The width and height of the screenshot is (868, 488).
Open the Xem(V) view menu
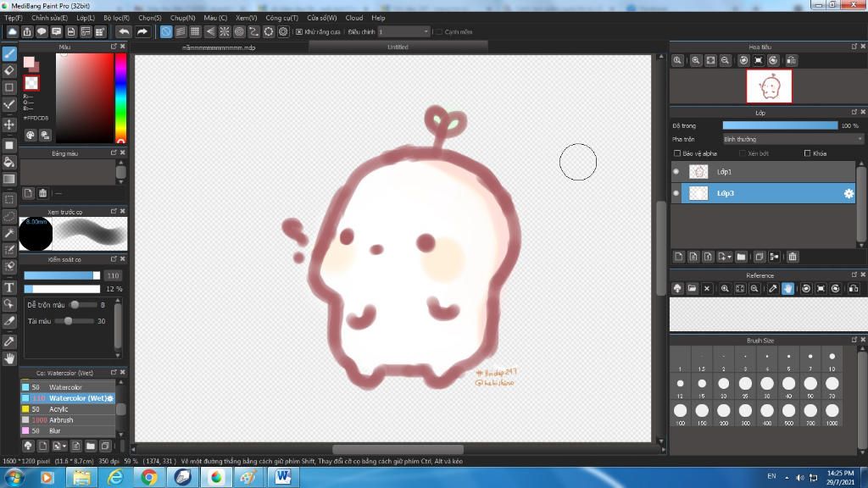(246, 18)
